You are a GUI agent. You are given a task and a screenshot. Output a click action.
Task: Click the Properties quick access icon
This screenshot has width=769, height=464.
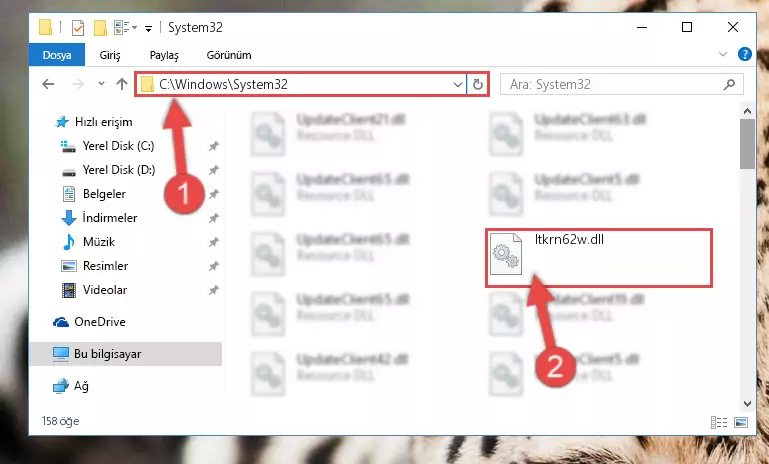click(77, 27)
